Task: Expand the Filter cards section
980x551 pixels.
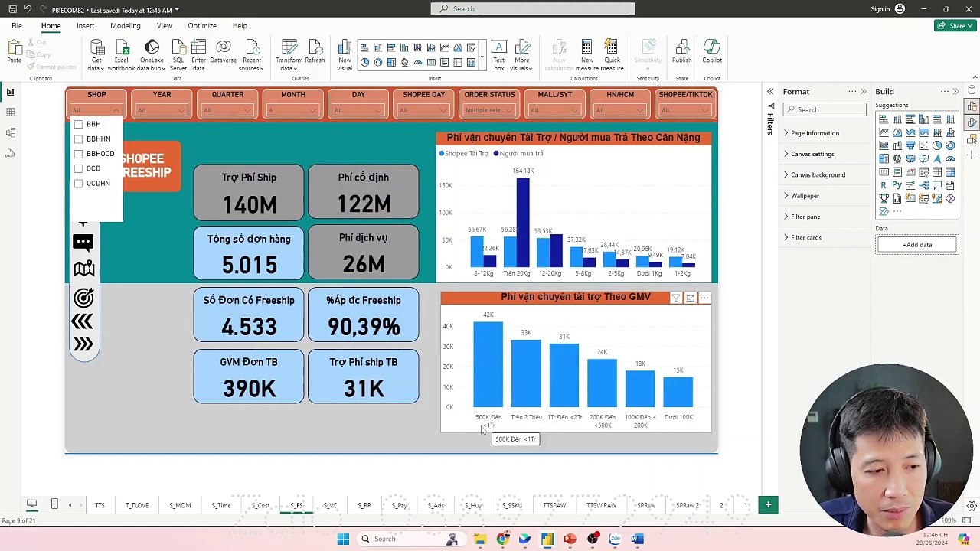Action: (x=806, y=237)
